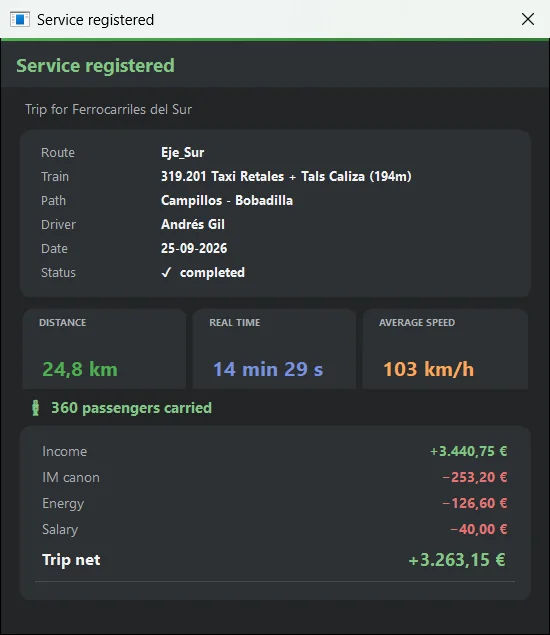
Task: Click '360 passengers carried' text
Action: point(131,408)
